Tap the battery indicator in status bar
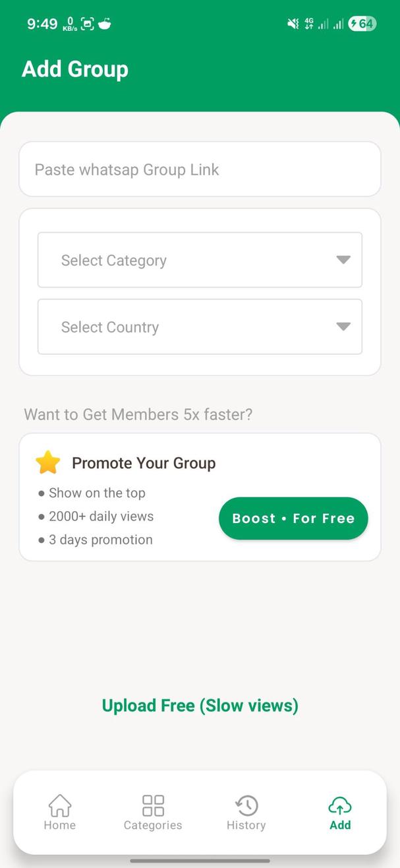The height and width of the screenshot is (868, 400). tap(362, 24)
